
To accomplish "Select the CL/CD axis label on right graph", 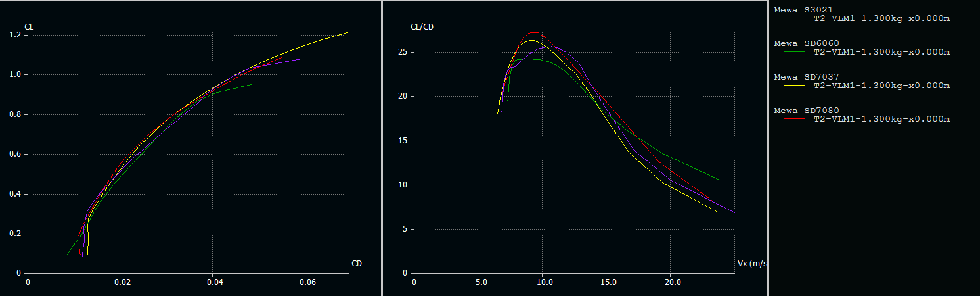I will (422, 26).
